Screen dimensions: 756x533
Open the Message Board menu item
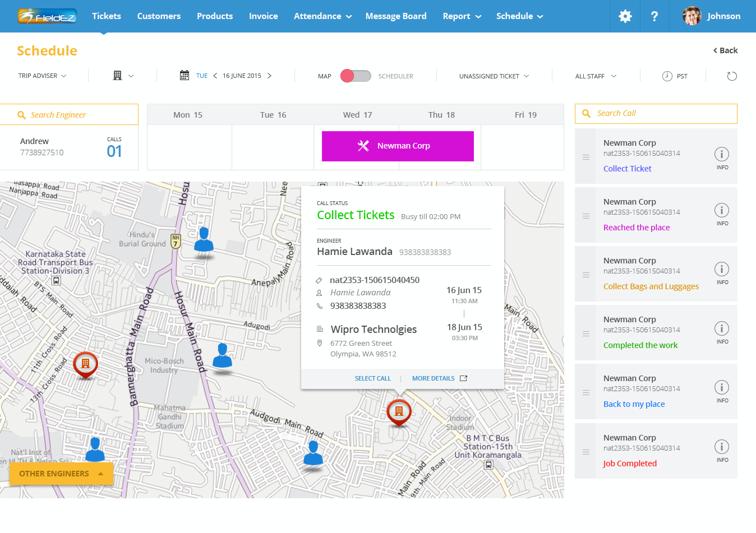point(396,16)
